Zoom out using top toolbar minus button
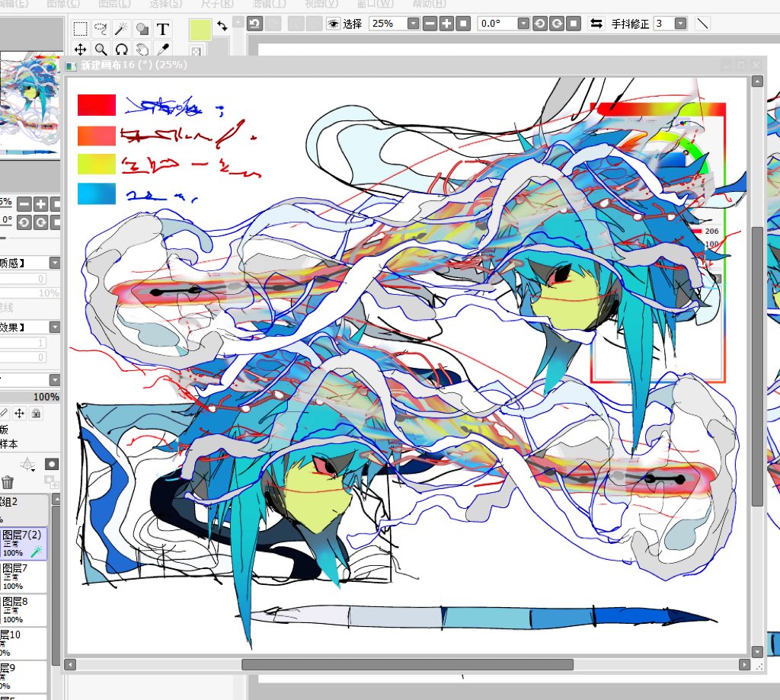Viewport: 780px width, 700px height. (430, 24)
